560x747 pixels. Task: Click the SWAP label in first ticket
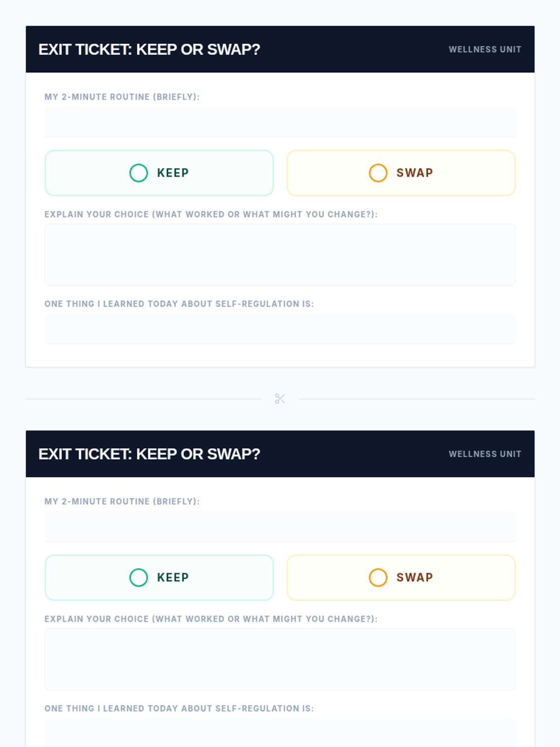(415, 173)
